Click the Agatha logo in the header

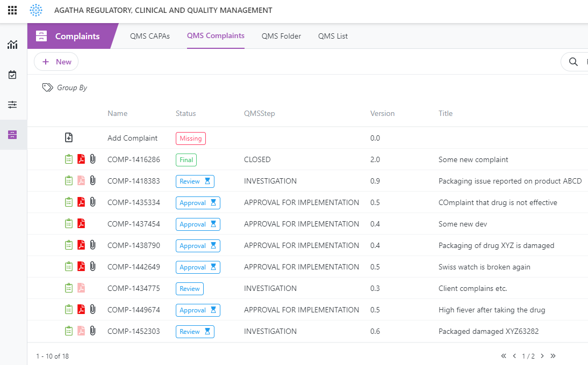(x=36, y=10)
